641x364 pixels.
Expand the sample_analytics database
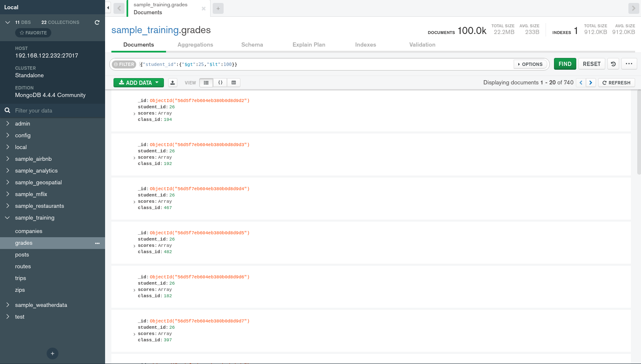click(x=8, y=170)
